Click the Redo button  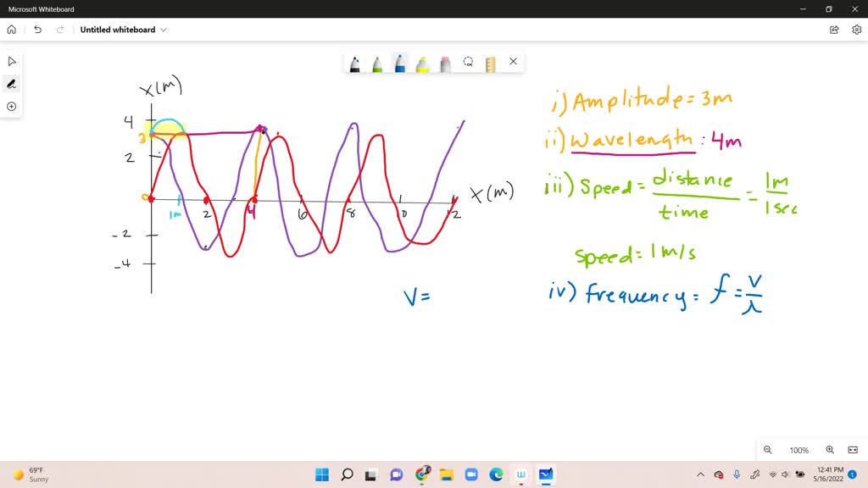pos(58,28)
